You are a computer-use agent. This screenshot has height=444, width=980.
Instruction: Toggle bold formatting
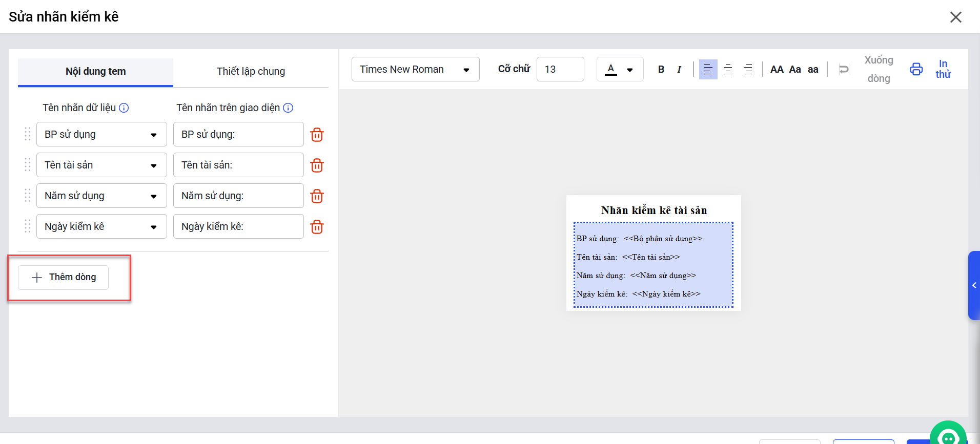[661, 69]
